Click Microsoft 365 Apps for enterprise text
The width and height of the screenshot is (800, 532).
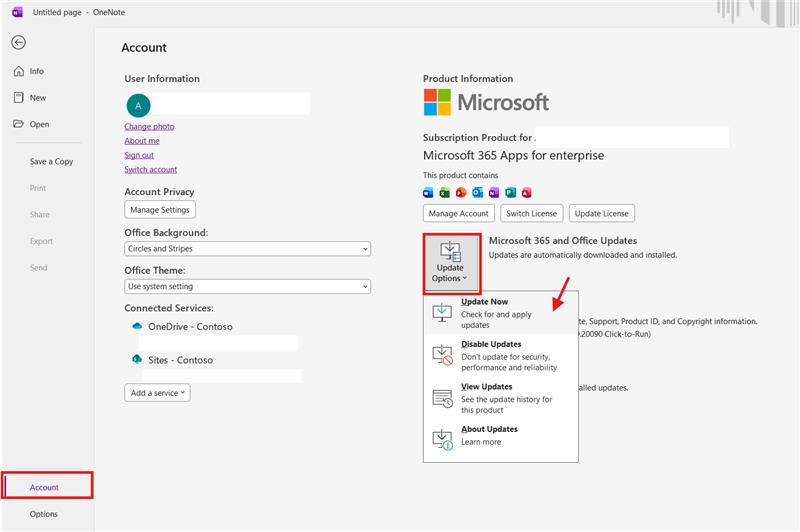click(x=513, y=156)
